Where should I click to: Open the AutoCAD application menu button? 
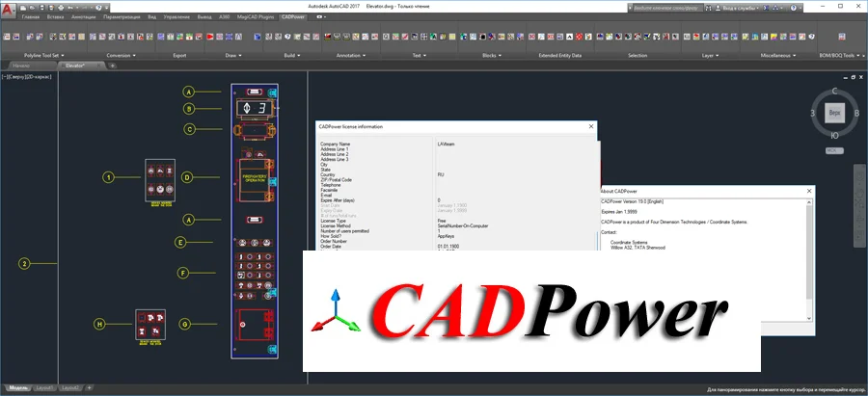[9, 11]
